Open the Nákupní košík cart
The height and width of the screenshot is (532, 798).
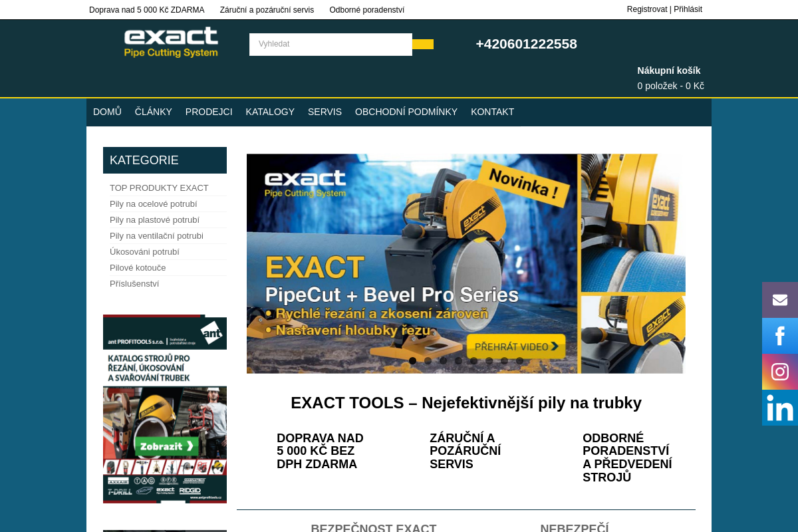point(669,70)
